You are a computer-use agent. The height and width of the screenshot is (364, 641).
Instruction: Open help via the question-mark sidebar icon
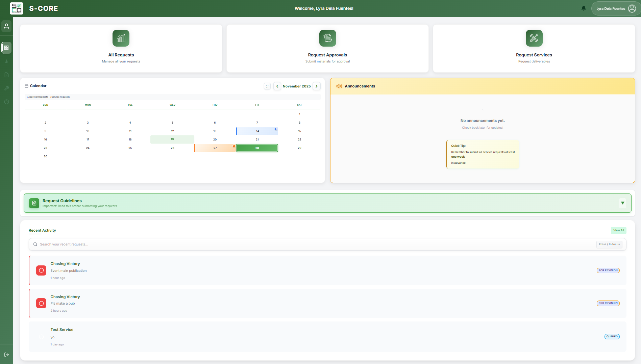(6, 102)
